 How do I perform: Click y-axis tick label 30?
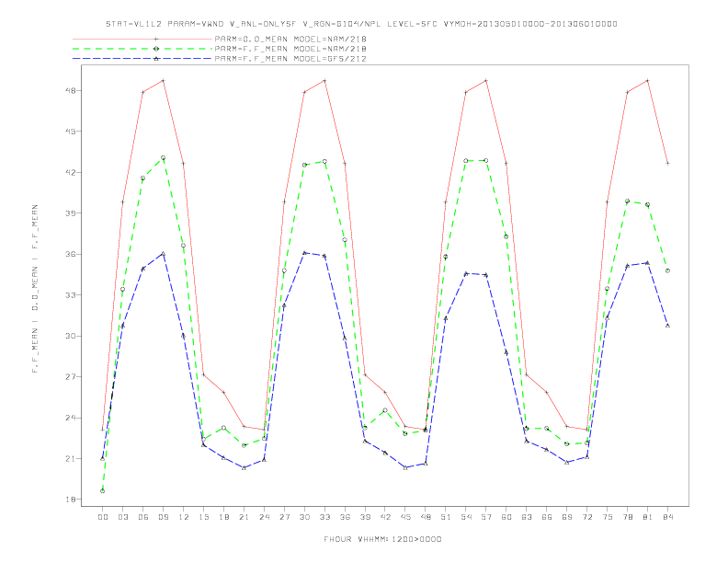pyautogui.click(x=71, y=336)
